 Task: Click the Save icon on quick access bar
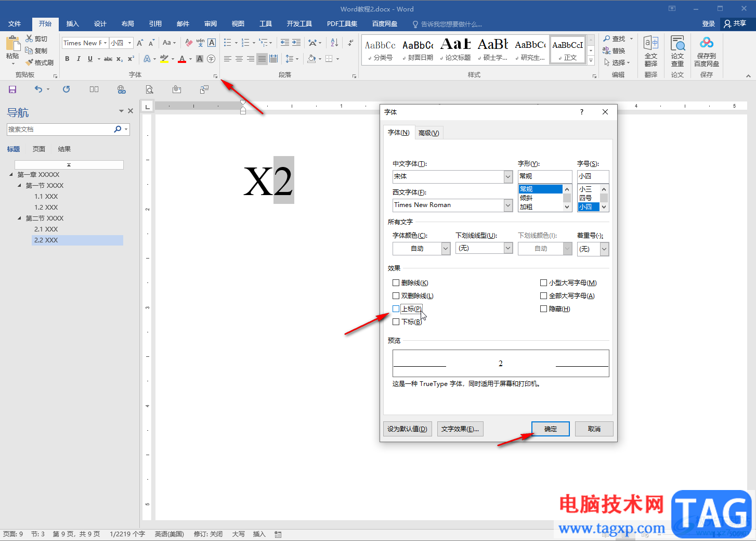12,89
